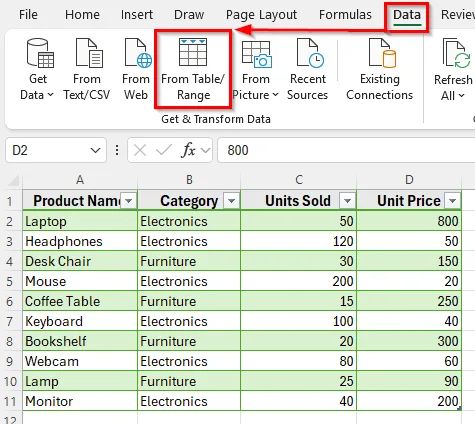Select the Unit Price value 250
The image size is (475, 424).
tap(409, 301)
